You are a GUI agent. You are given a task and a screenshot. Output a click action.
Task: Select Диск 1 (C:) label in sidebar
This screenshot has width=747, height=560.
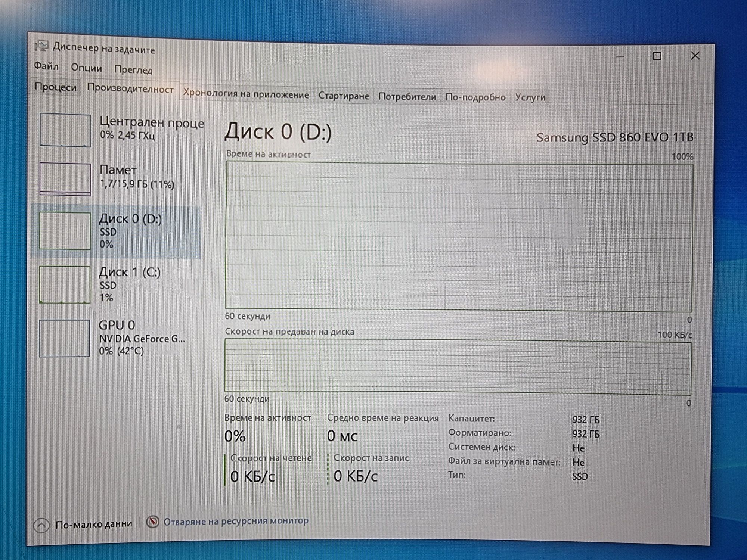tap(130, 272)
